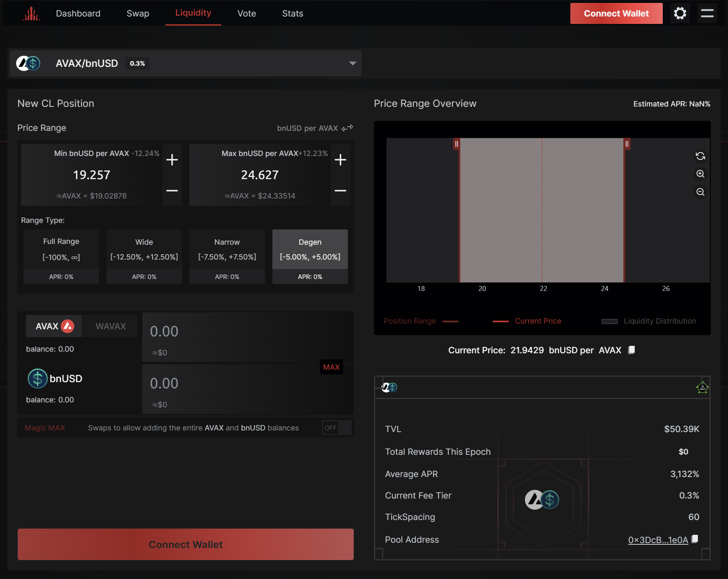
Task: Open settings gear icon
Action: [x=680, y=13]
